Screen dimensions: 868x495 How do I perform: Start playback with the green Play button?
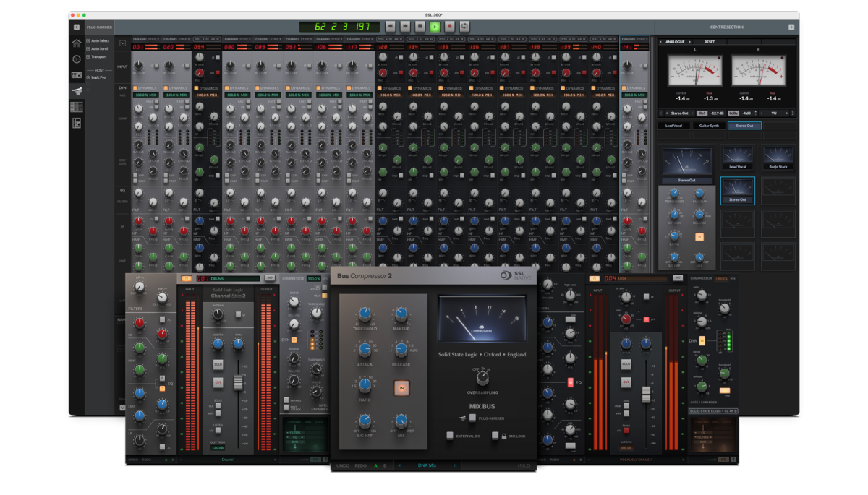[435, 27]
